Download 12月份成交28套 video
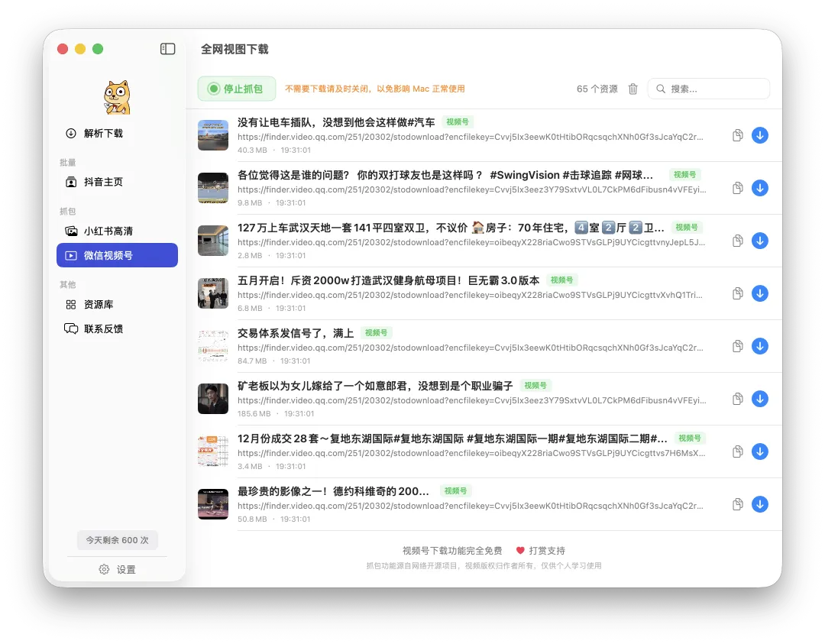 [760, 451]
